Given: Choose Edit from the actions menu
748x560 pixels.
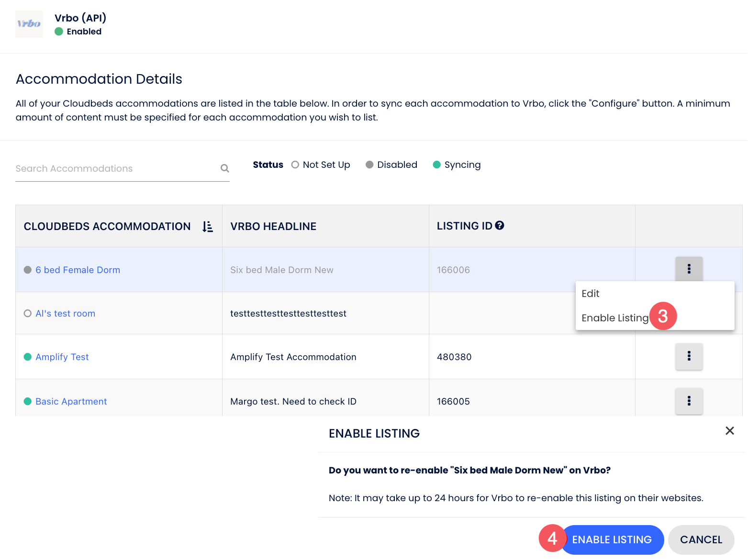Looking at the screenshot, I should point(591,294).
